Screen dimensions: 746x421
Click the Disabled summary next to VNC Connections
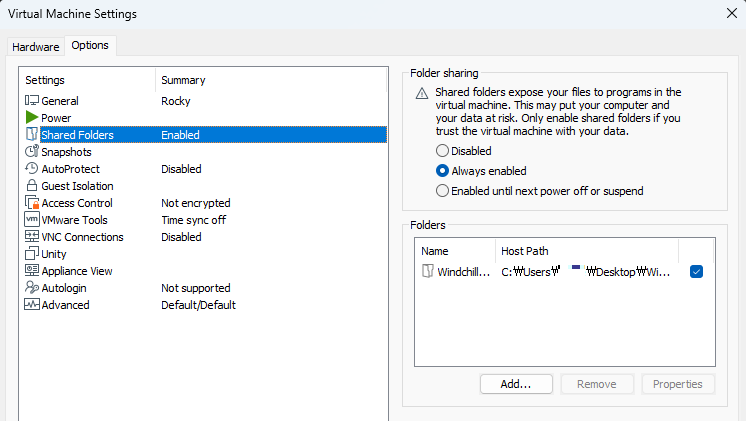(181, 237)
